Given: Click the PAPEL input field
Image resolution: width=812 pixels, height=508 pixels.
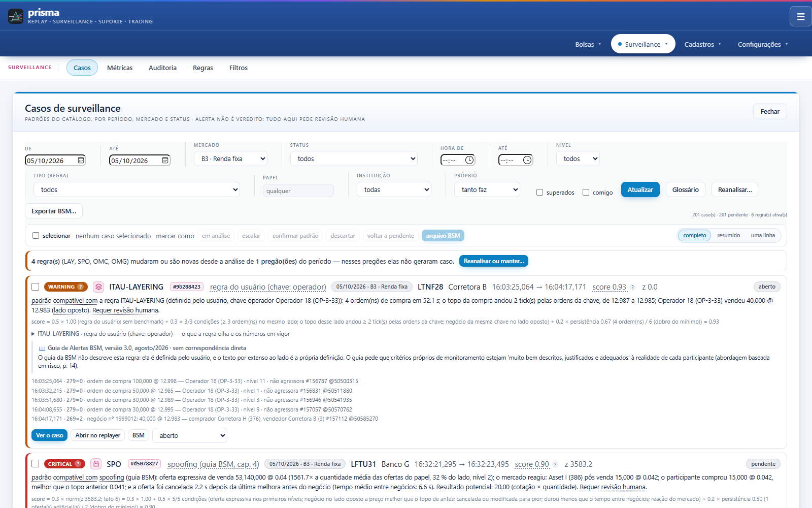Looking at the screenshot, I should pos(298,191).
